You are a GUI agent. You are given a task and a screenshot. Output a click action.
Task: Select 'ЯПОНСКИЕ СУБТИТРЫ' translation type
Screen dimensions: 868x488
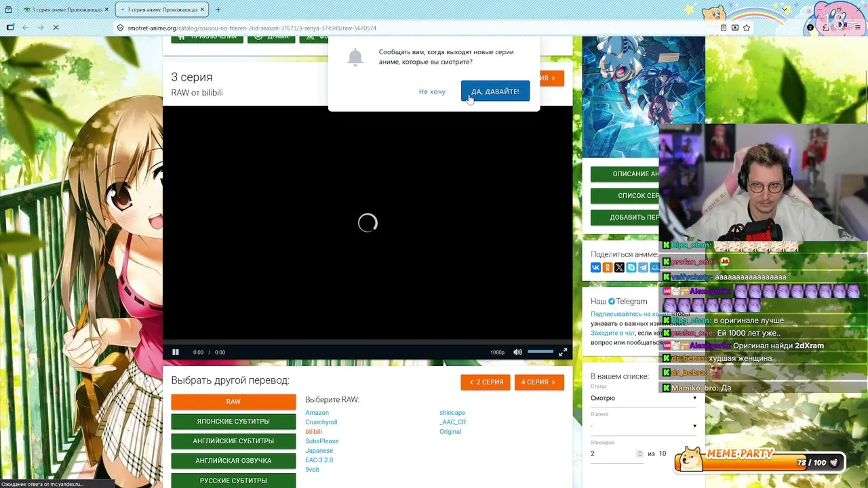pos(233,422)
